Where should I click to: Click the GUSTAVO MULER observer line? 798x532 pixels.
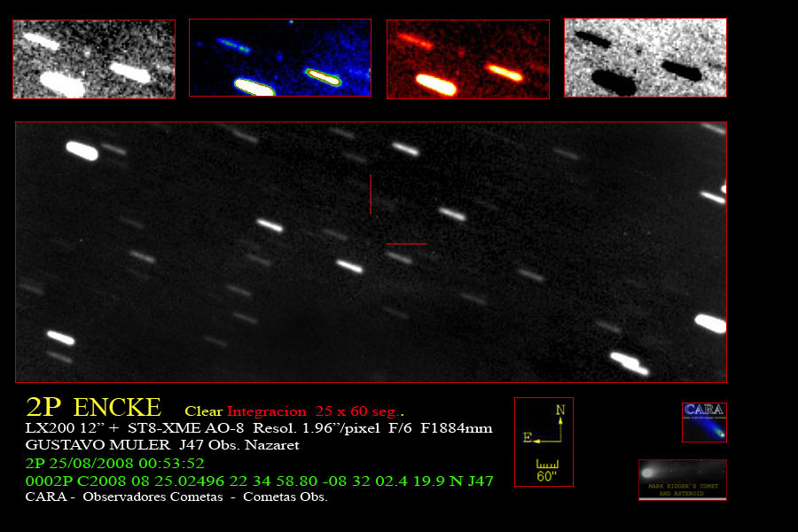[x=162, y=445]
